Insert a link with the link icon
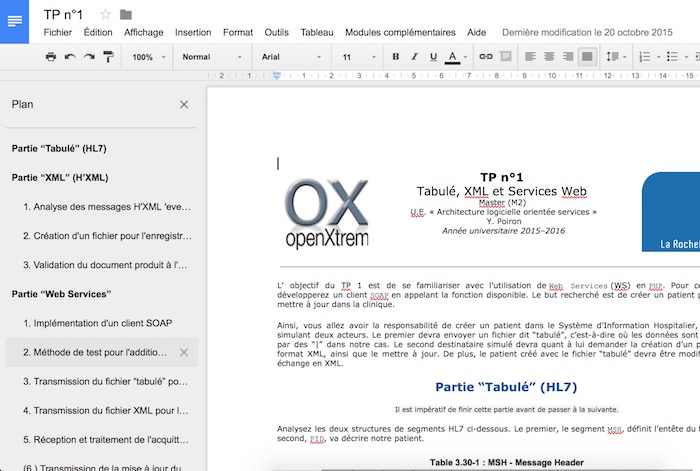The height and width of the screenshot is (471, 700). pos(486,57)
